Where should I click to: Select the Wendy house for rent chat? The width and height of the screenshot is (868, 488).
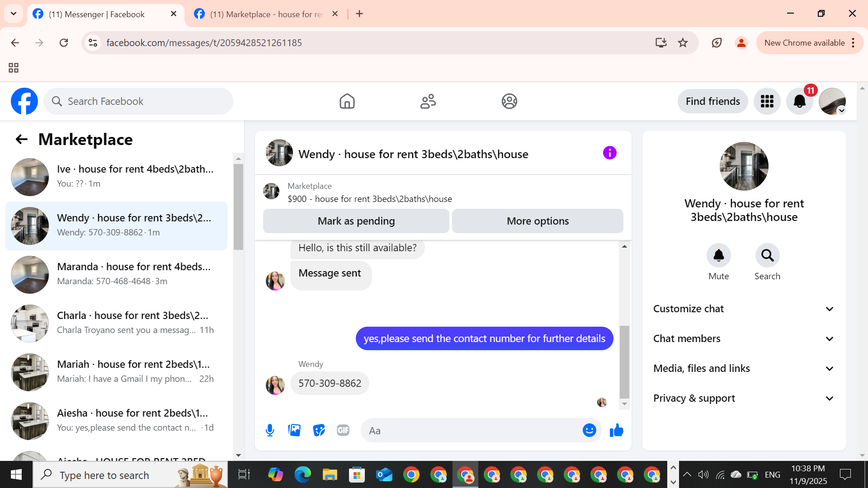(x=116, y=226)
